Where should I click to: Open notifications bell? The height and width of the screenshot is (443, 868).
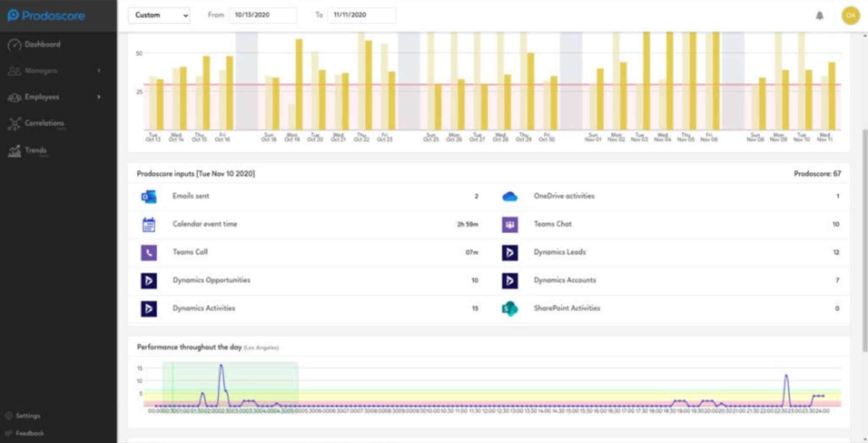819,16
